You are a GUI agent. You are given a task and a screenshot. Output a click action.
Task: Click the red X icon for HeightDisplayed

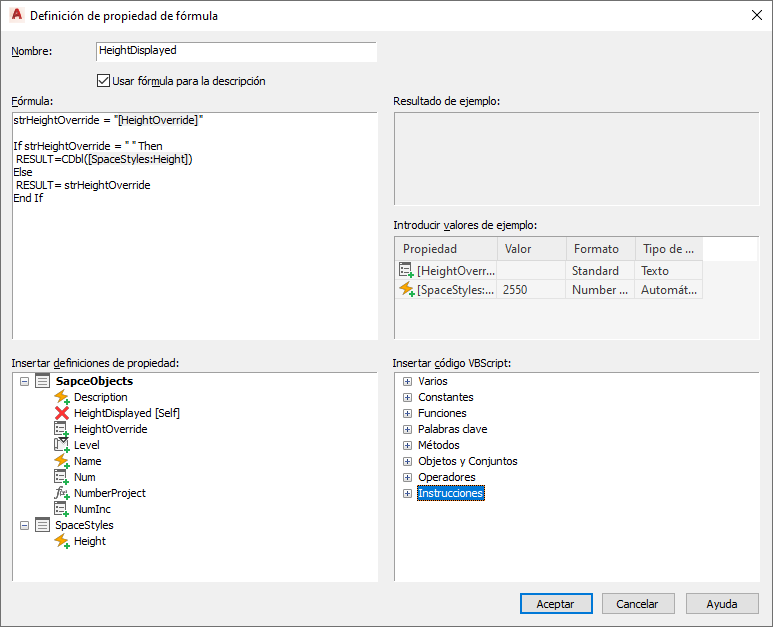tap(61, 413)
